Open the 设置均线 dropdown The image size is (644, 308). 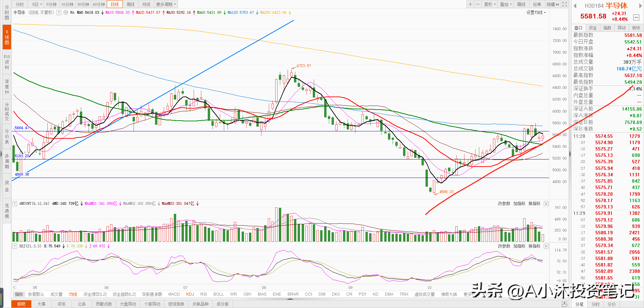[536, 12]
